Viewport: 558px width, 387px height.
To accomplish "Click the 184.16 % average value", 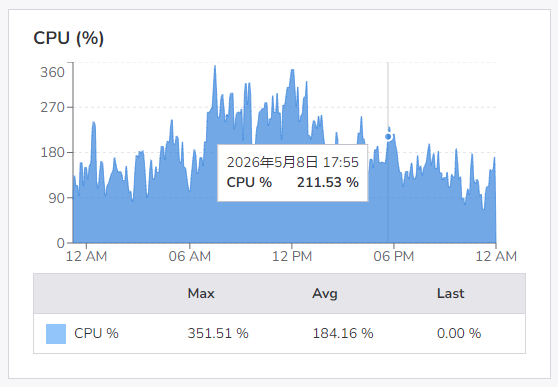I will pos(343,334).
